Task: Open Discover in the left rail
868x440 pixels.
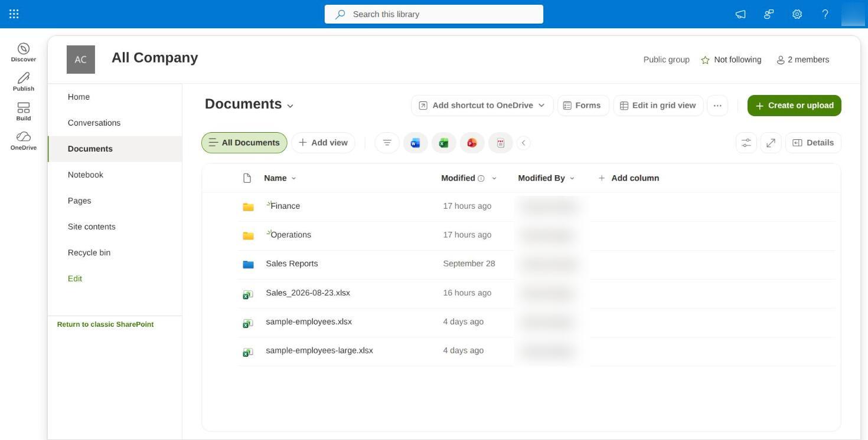Action: point(24,52)
